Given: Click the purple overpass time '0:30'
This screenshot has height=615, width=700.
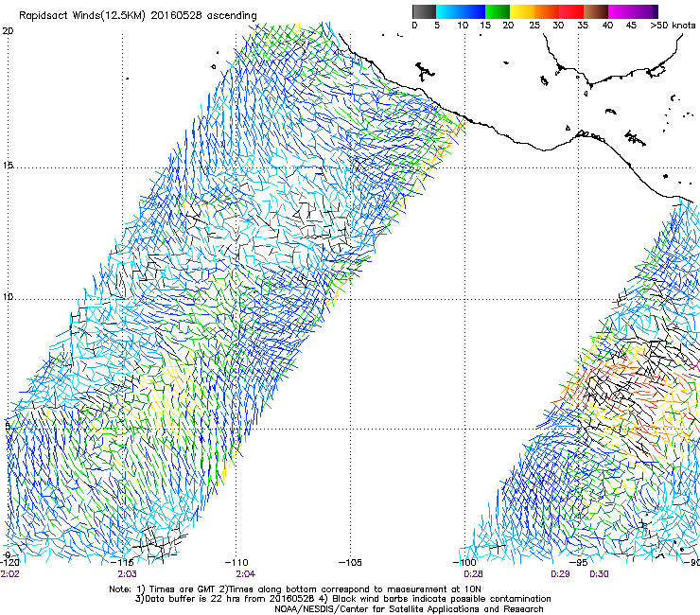Looking at the screenshot, I should [599, 574].
